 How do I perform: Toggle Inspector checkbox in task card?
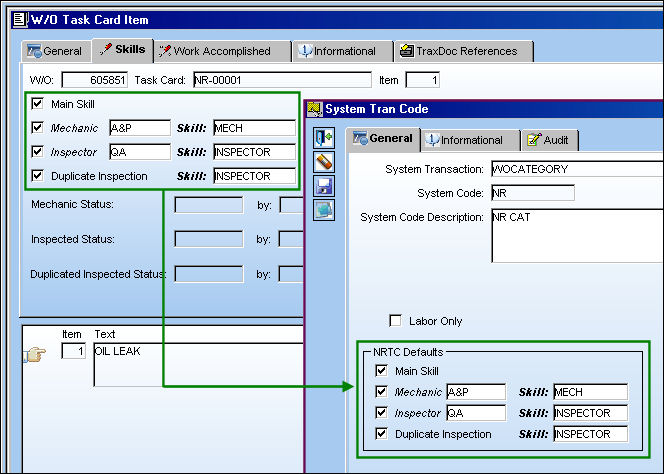[x=37, y=152]
